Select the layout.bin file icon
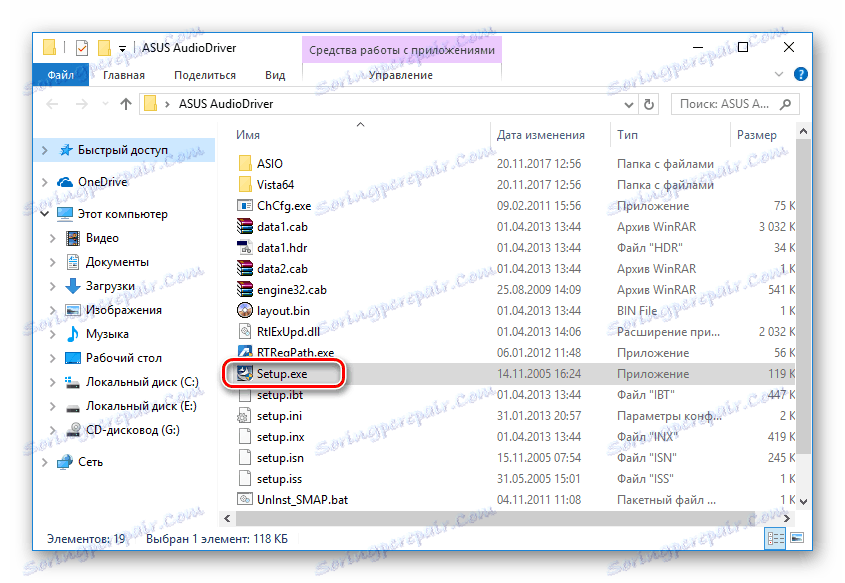845x583 pixels. pyautogui.click(x=245, y=310)
